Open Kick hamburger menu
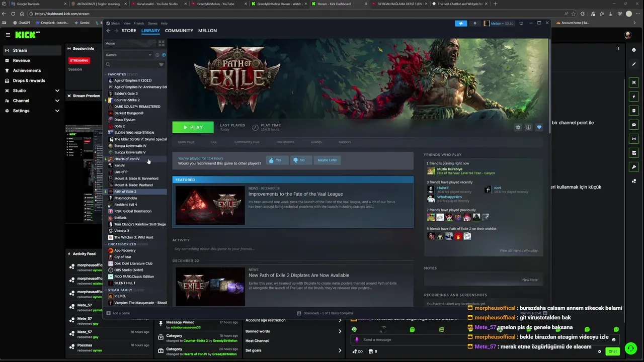Viewport: 644px width, 362px height. pyautogui.click(x=8, y=35)
